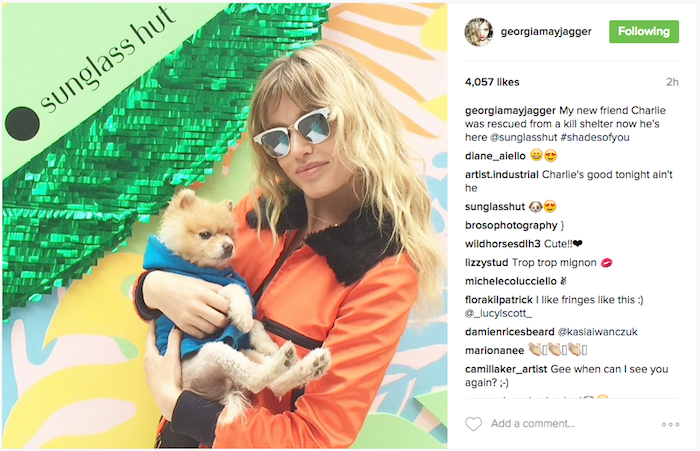Open artist.industrial commenter profile
This screenshot has height=451, width=700.
tap(501, 175)
